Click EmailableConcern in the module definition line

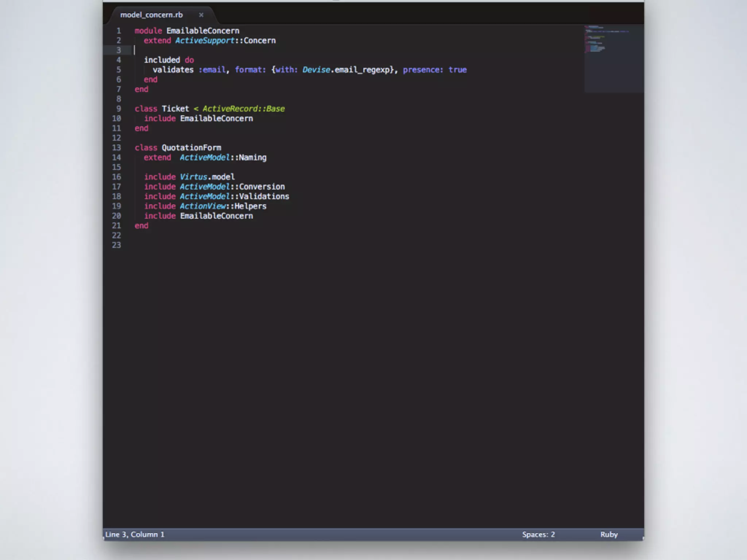coord(203,31)
